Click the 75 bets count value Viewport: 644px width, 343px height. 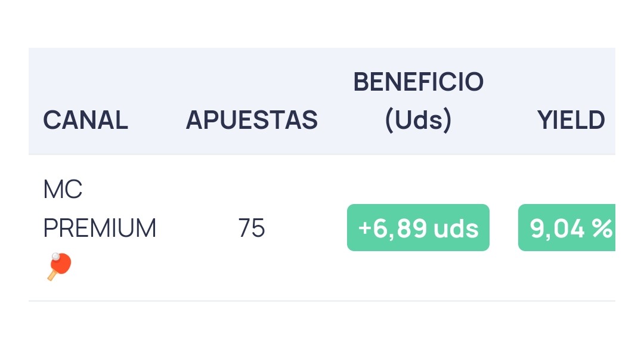point(252,228)
